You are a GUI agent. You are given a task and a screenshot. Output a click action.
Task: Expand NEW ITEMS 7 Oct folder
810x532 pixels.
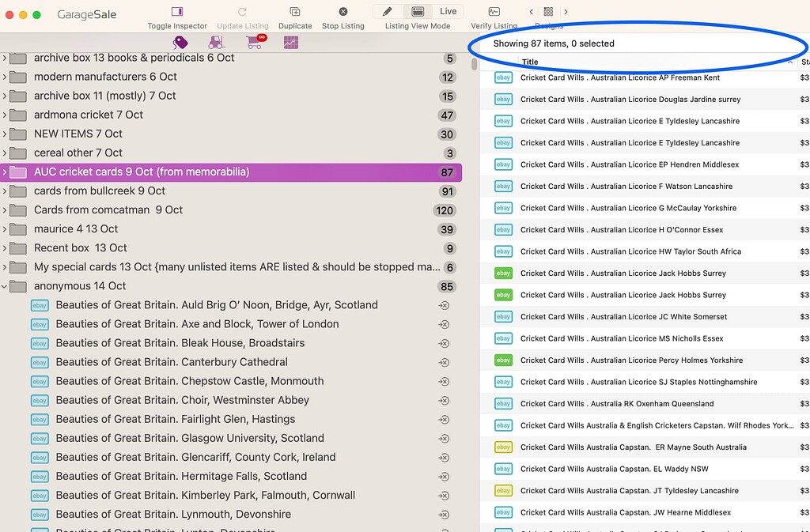(x=4, y=134)
